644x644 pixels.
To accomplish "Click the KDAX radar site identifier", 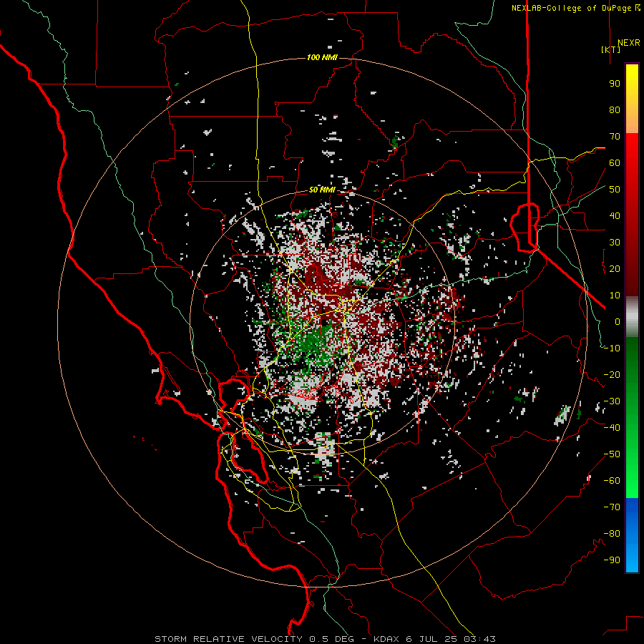I will coord(386,639).
